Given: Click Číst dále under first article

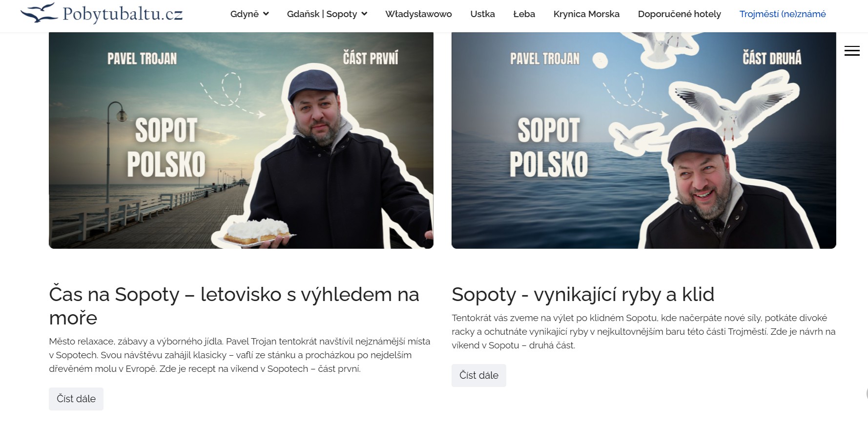Looking at the screenshot, I should pyautogui.click(x=76, y=399).
